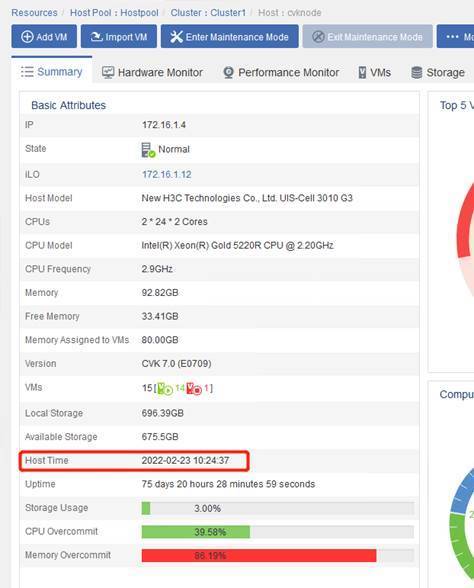This screenshot has width=474, height=588.
Task: Click the monitor icon beside Hardware Monitor
Action: tap(108, 72)
